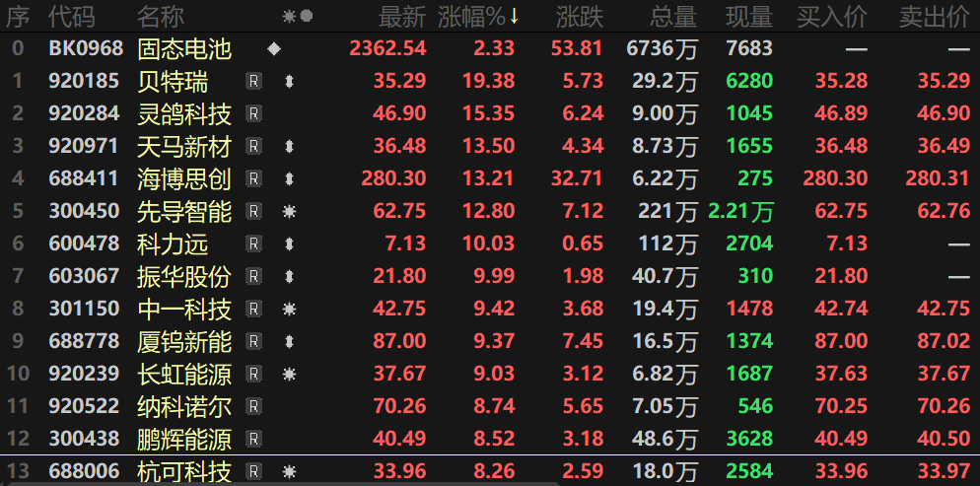The height and width of the screenshot is (486, 980).
Task: Click the 卖出价 column header
Action: (935, 17)
